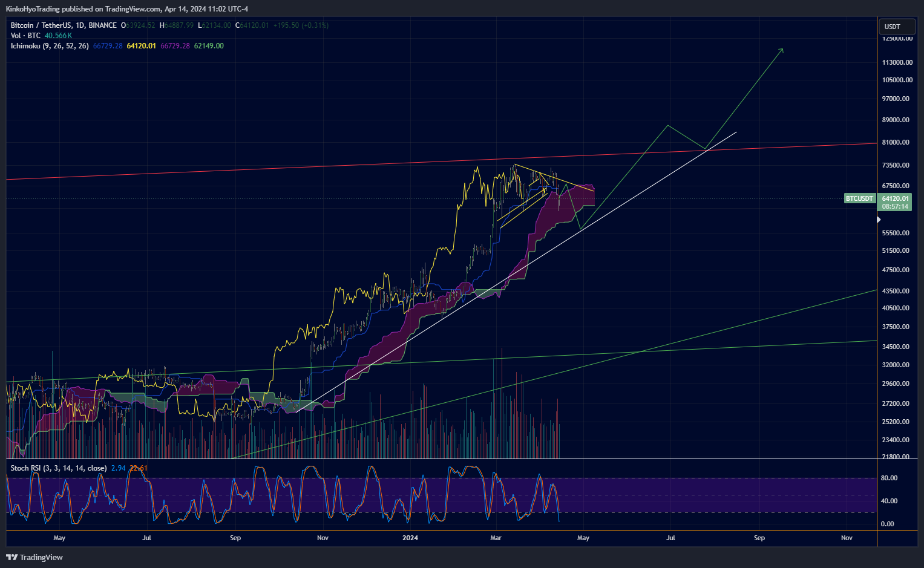The width and height of the screenshot is (924, 568).
Task: Click the 0.00 Stoch RSI scale label
Action: point(887,524)
